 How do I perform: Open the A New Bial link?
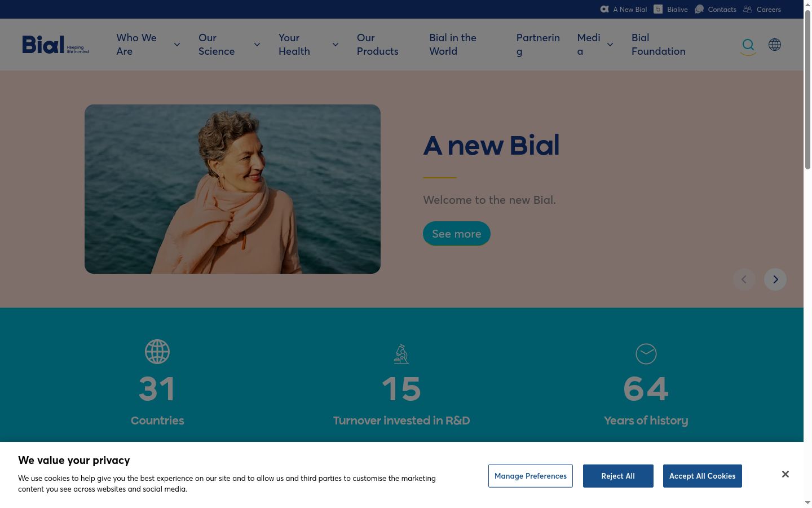(630, 10)
